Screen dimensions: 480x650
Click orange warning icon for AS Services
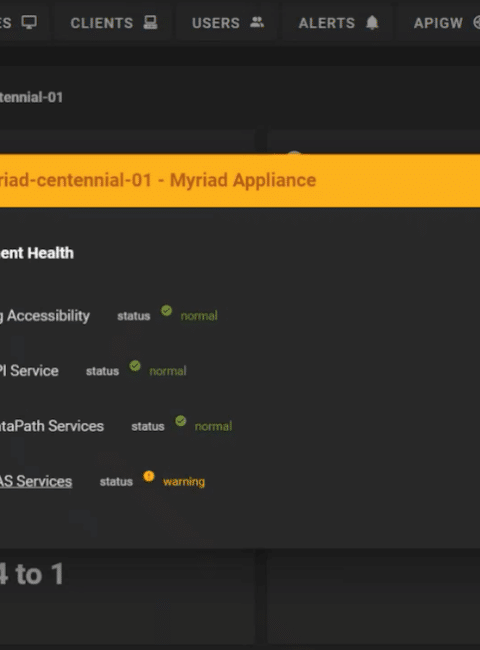tap(148, 476)
